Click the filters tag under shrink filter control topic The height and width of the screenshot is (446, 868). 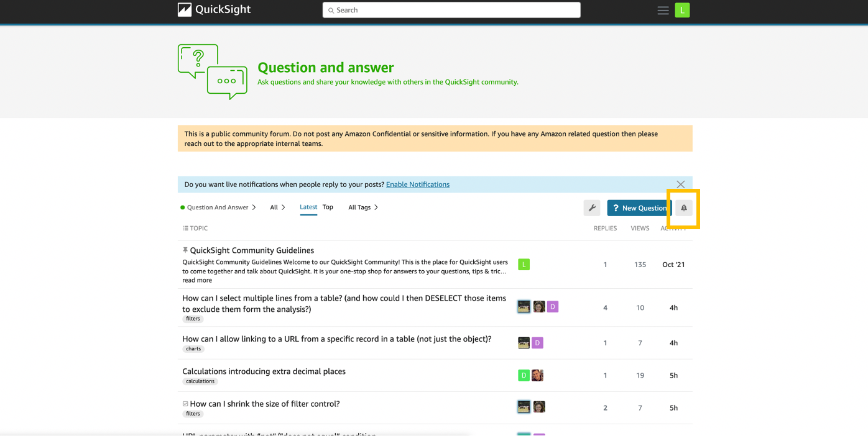pos(193,414)
